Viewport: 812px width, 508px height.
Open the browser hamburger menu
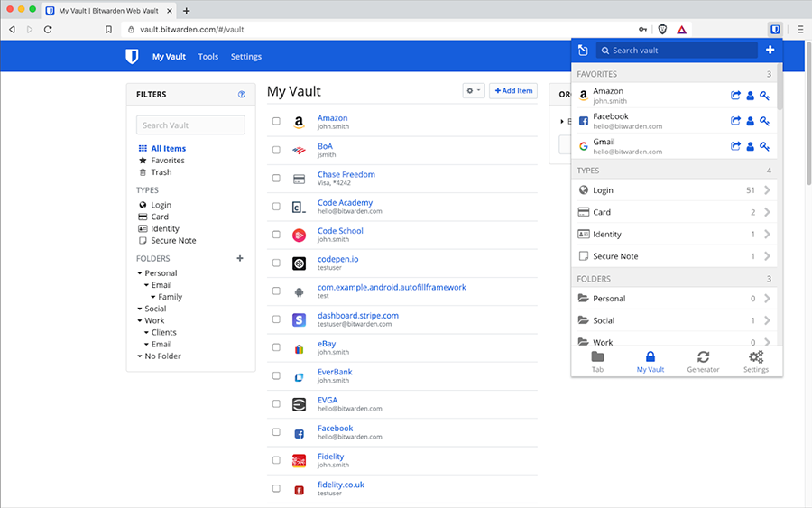[x=800, y=30]
